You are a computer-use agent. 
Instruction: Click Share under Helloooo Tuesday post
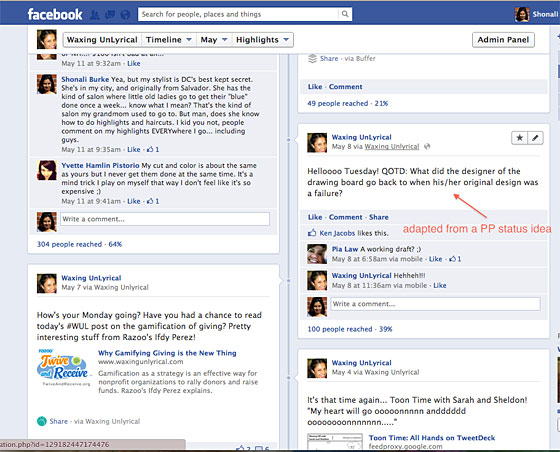coord(379,217)
